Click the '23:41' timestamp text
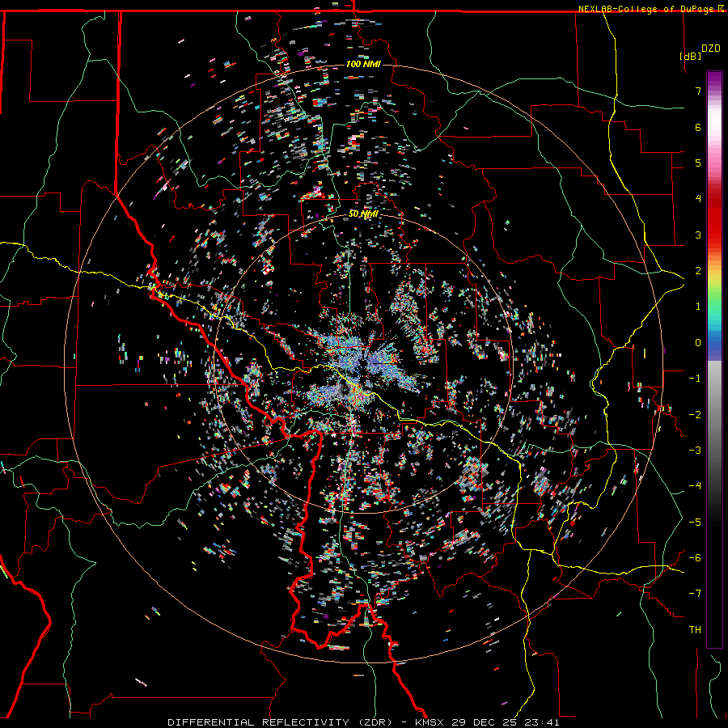This screenshot has height=728, width=728. pyautogui.click(x=542, y=722)
